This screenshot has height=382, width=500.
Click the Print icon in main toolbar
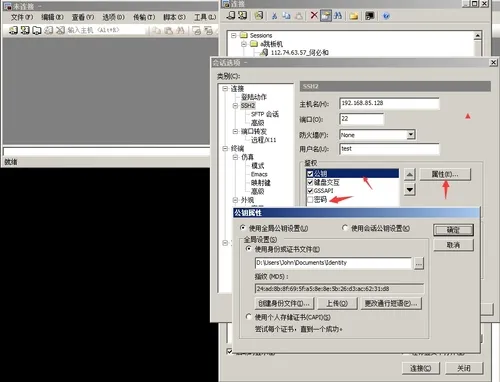click(197, 31)
